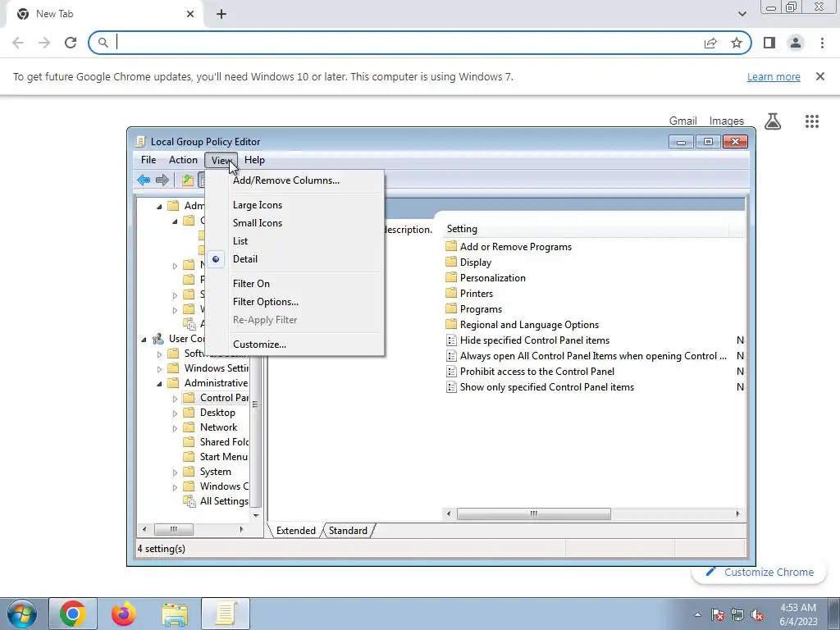Expand the Windows Settings tree node

click(159, 369)
